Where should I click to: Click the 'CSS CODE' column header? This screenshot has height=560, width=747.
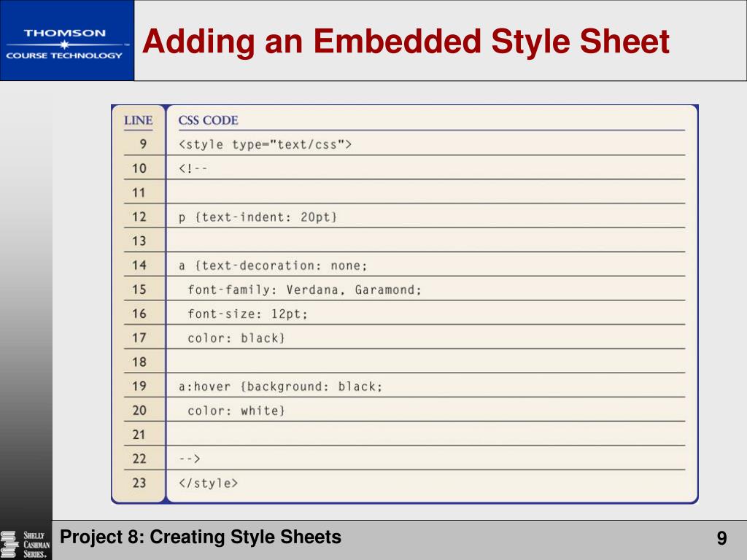click(209, 120)
